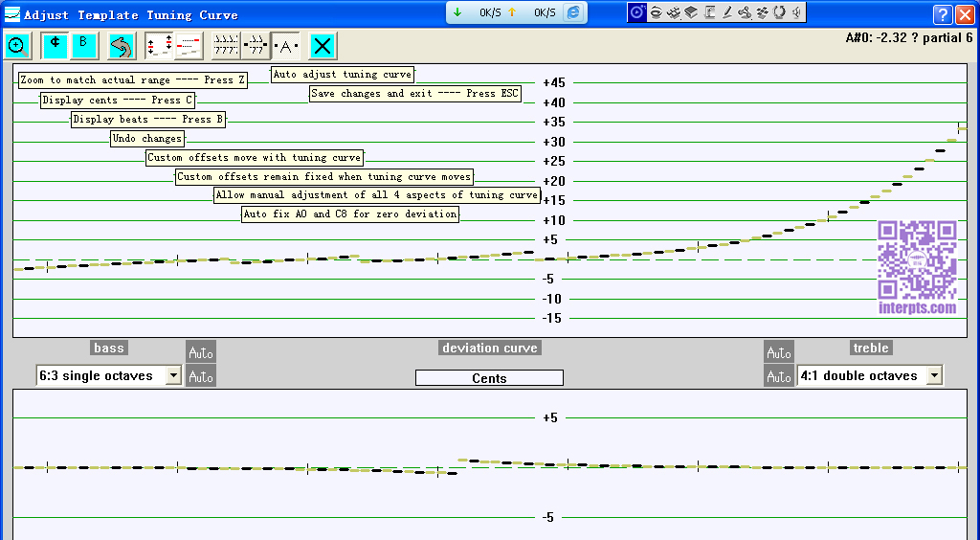
Task: Click the undo changes arrow icon
Action: [x=122, y=46]
